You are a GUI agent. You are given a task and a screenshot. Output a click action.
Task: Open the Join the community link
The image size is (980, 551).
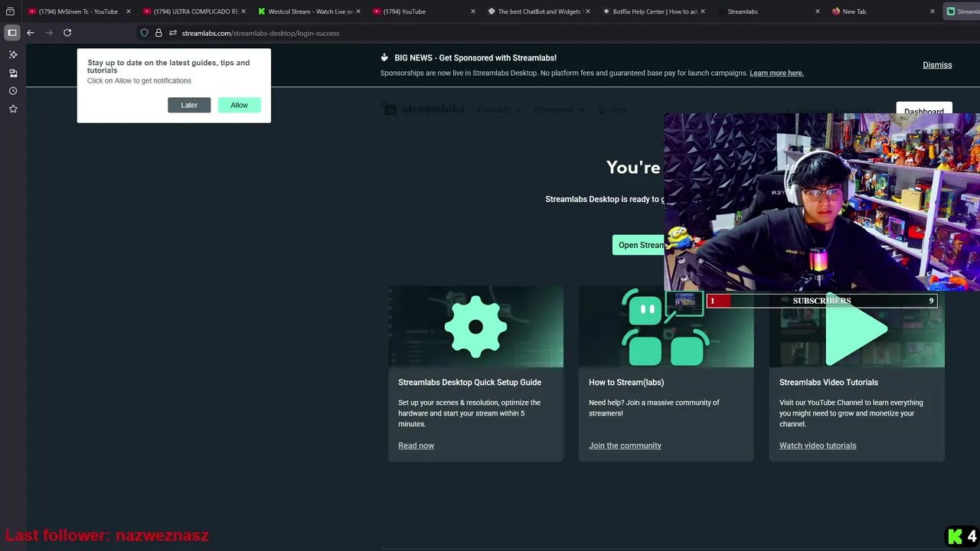tap(625, 445)
